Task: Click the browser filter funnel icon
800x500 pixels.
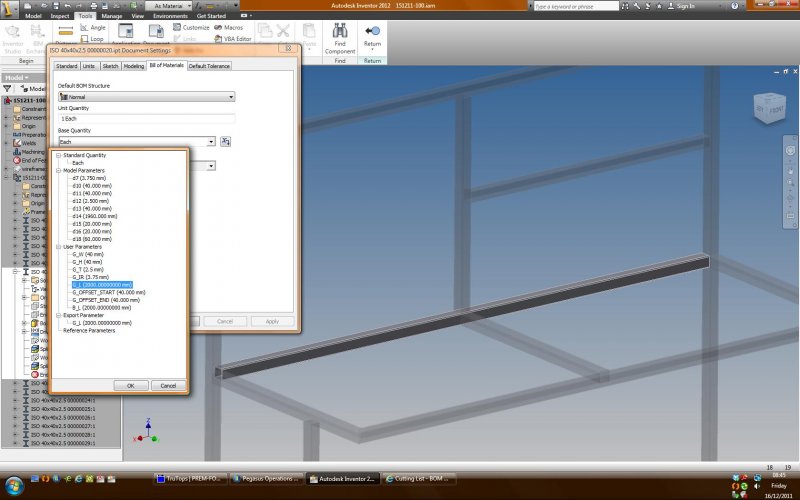Action: point(7,89)
